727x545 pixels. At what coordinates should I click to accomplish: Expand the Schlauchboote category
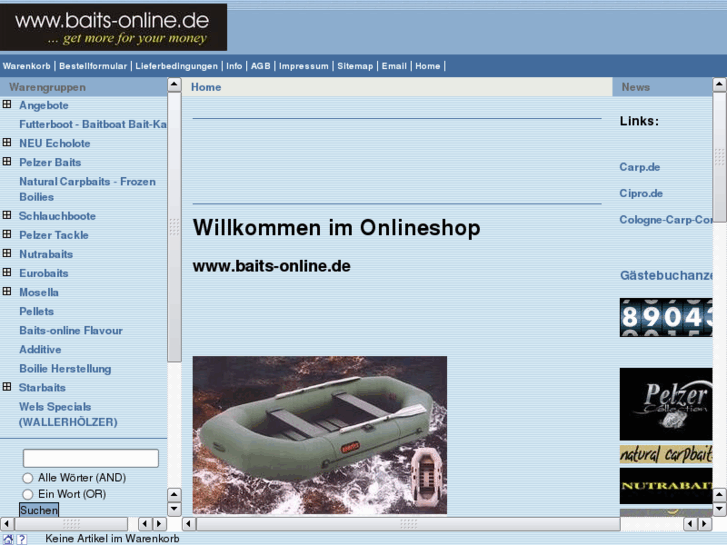click(x=7, y=215)
